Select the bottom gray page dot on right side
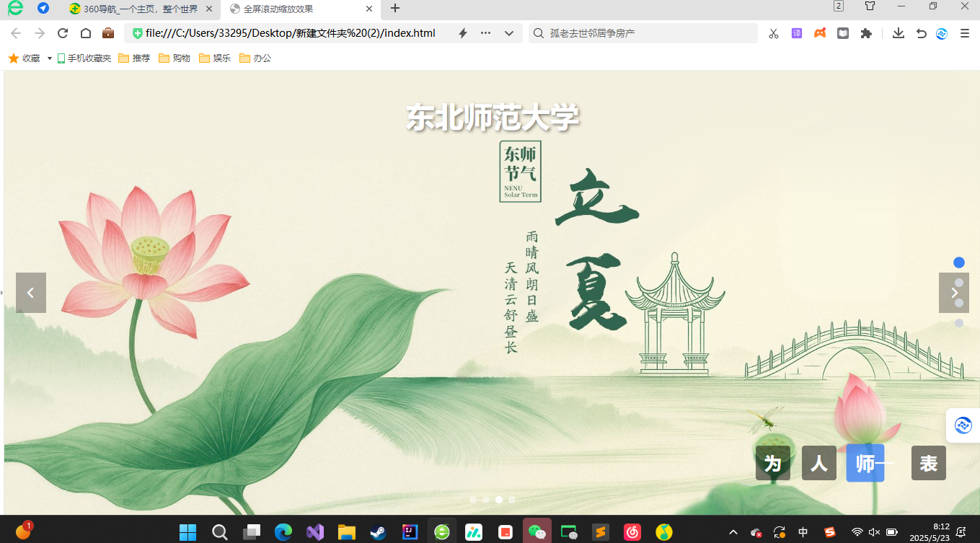The image size is (980, 543). pos(959,323)
